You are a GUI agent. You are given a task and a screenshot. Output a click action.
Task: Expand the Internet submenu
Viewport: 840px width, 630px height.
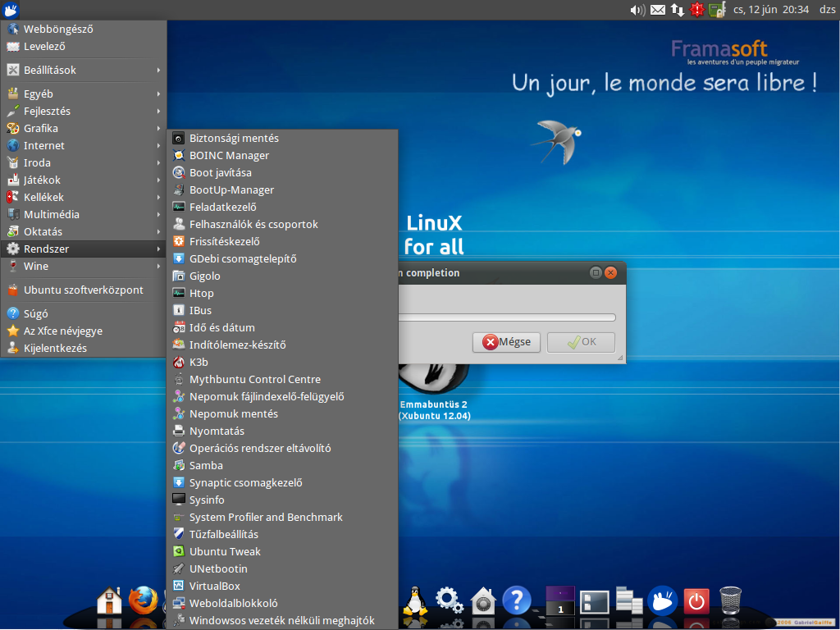[x=84, y=145]
